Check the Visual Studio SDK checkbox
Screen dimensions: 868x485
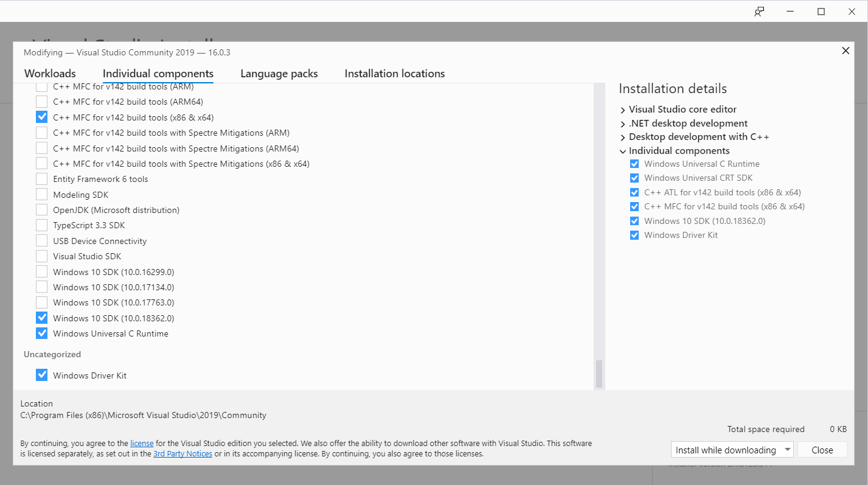[41, 256]
